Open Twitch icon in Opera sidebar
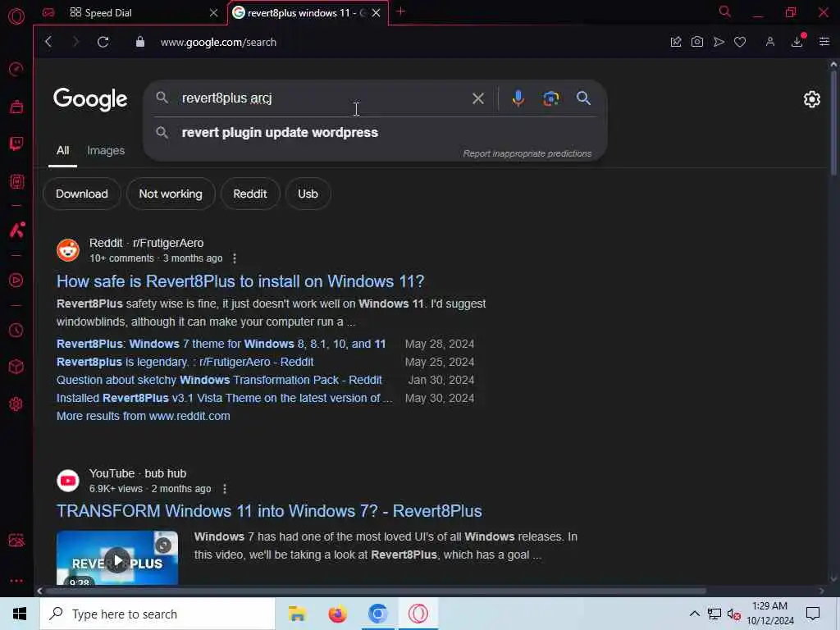840x630 pixels. 16,144
